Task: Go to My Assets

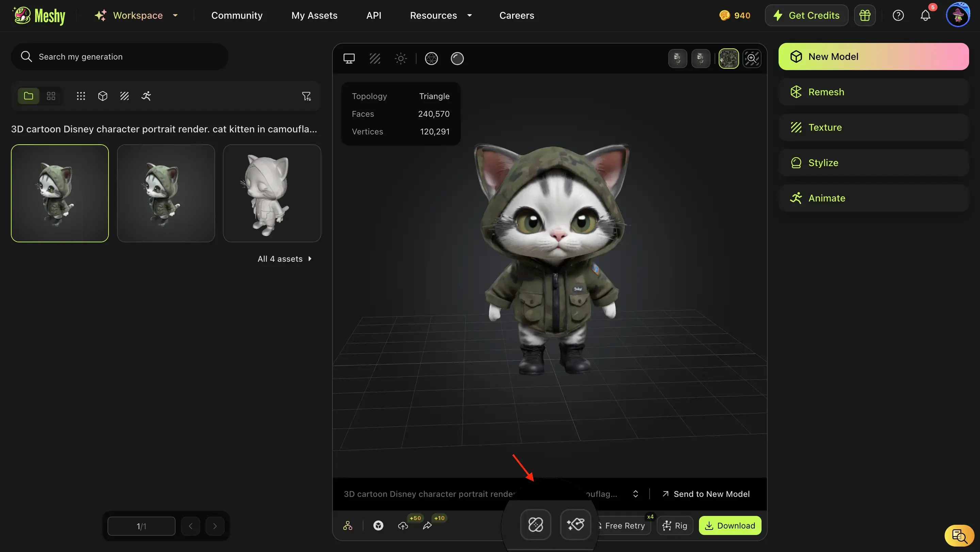Action: tap(314, 16)
